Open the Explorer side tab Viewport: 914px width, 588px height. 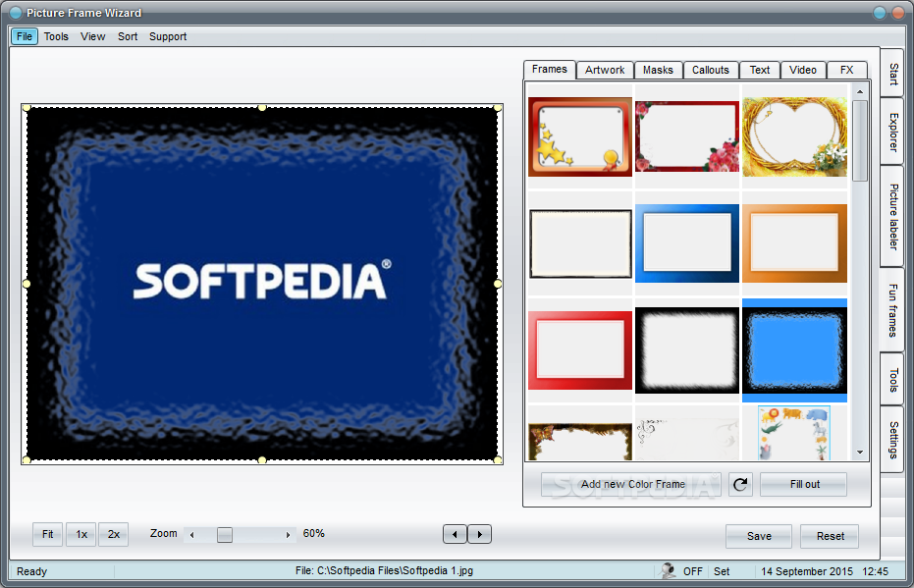point(892,132)
